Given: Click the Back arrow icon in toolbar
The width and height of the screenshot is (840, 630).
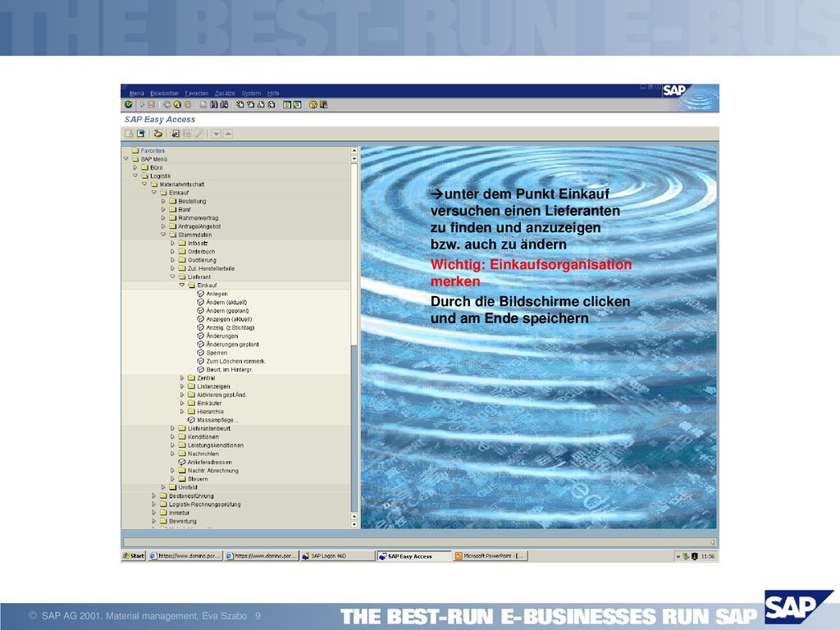Looking at the screenshot, I should click(x=167, y=104).
